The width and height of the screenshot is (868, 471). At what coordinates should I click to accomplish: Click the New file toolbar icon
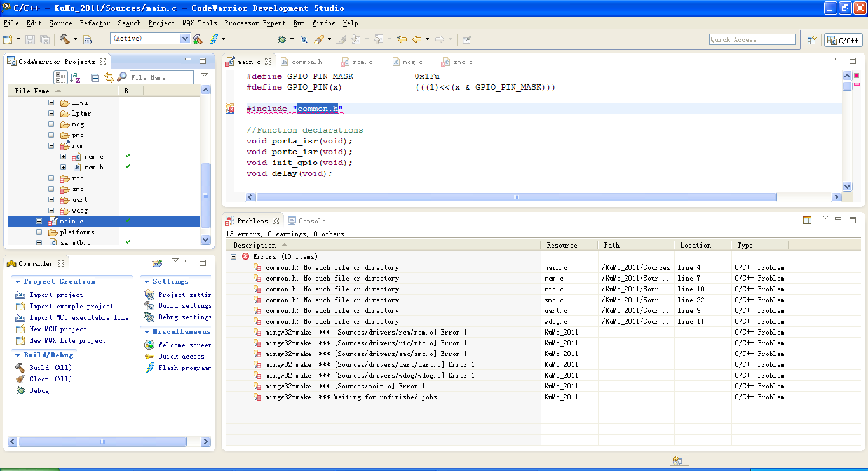(x=8, y=39)
